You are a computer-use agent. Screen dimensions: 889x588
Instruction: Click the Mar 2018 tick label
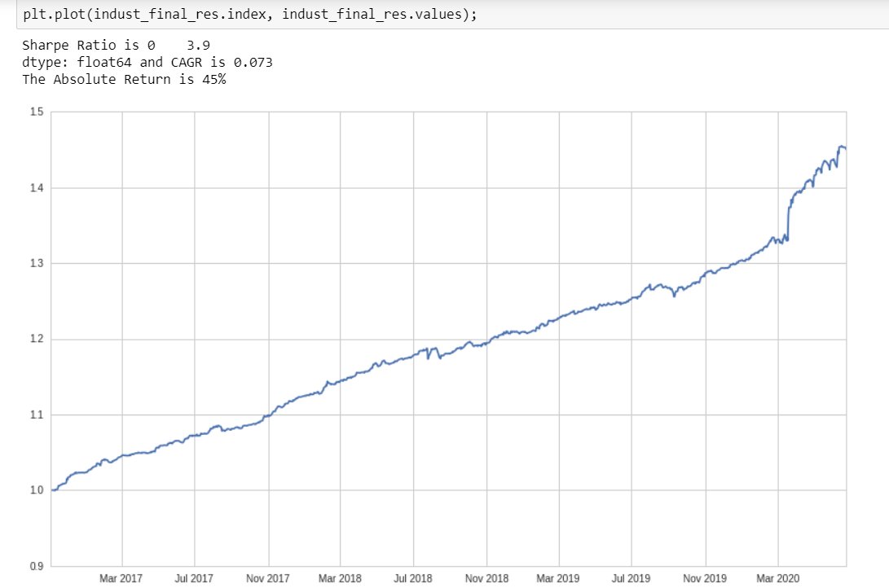coord(339,577)
